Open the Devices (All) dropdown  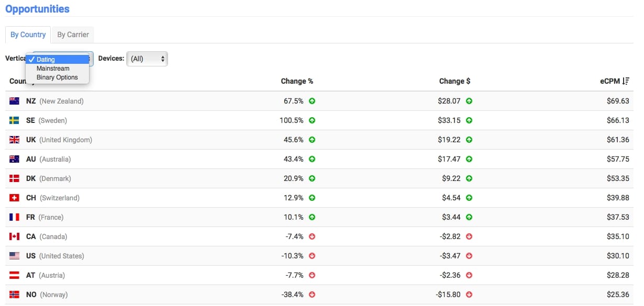(x=147, y=59)
